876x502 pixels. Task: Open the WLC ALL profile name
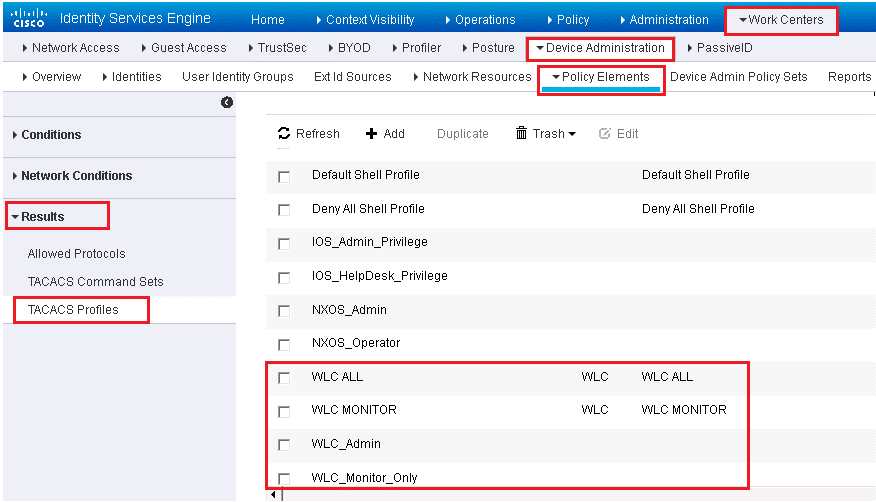pyautogui.click(x=337, y=376)
